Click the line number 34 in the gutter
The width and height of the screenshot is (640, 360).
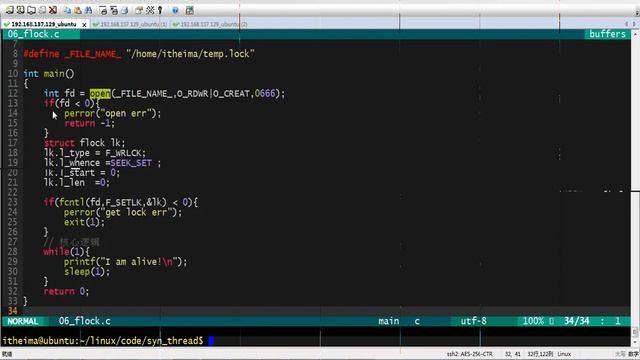coord(13,311)
